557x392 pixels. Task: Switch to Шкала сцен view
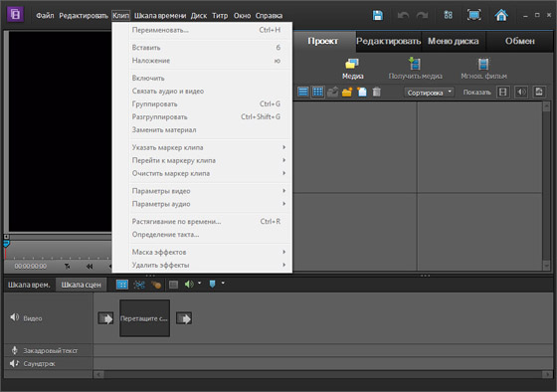click(x=81, y=285)
